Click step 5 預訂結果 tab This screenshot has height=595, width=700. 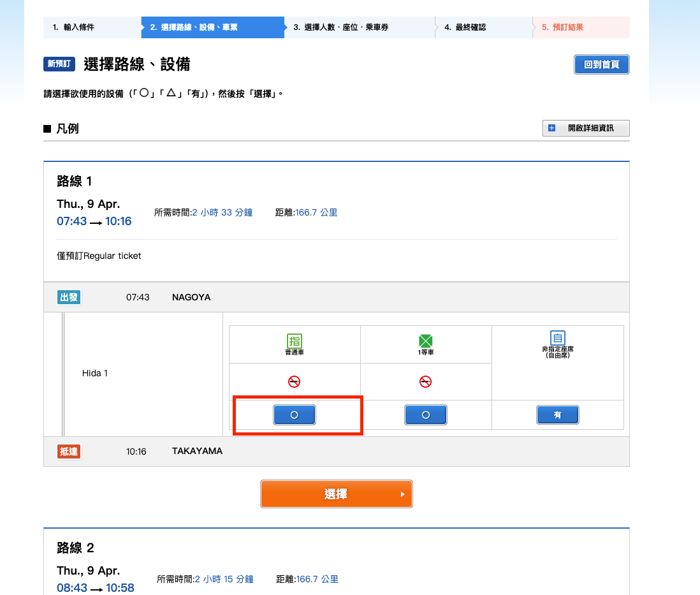pos(581,27)
